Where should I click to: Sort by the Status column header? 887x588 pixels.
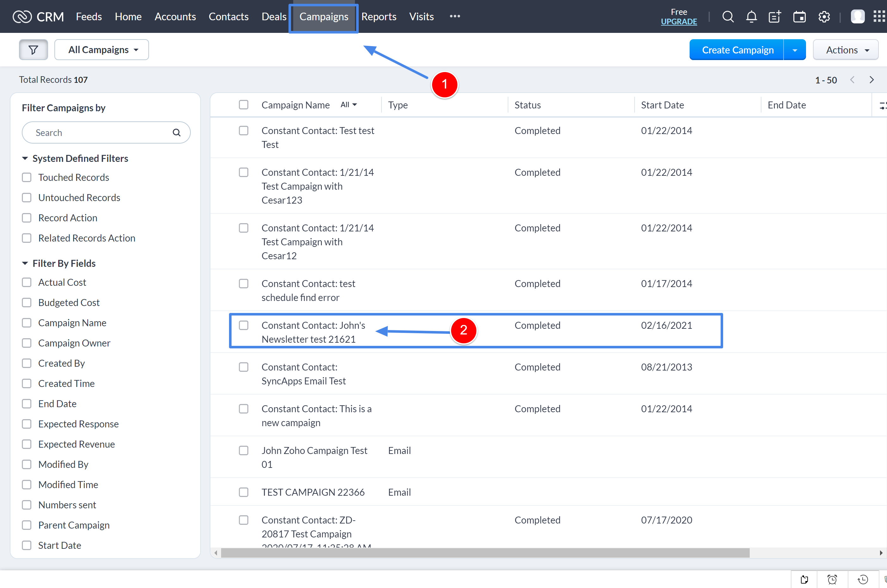coord(528,105)
